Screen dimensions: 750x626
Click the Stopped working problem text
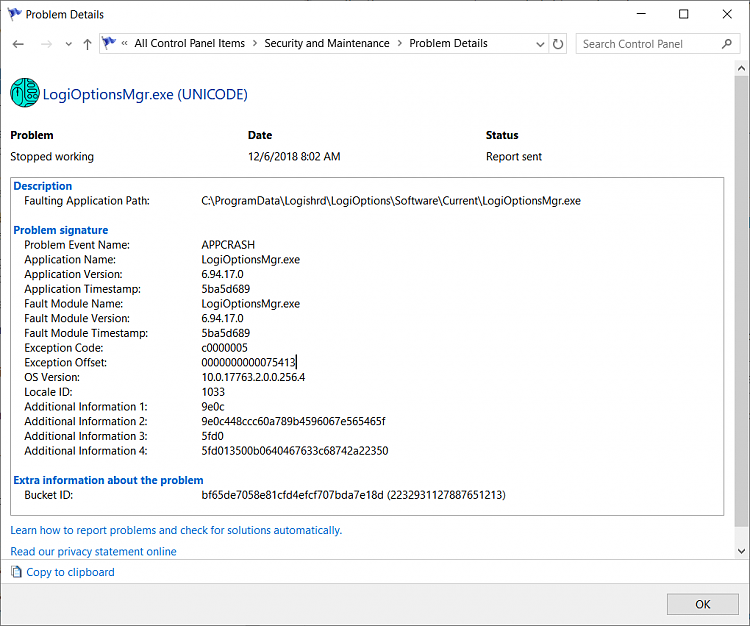pos(52,156)
